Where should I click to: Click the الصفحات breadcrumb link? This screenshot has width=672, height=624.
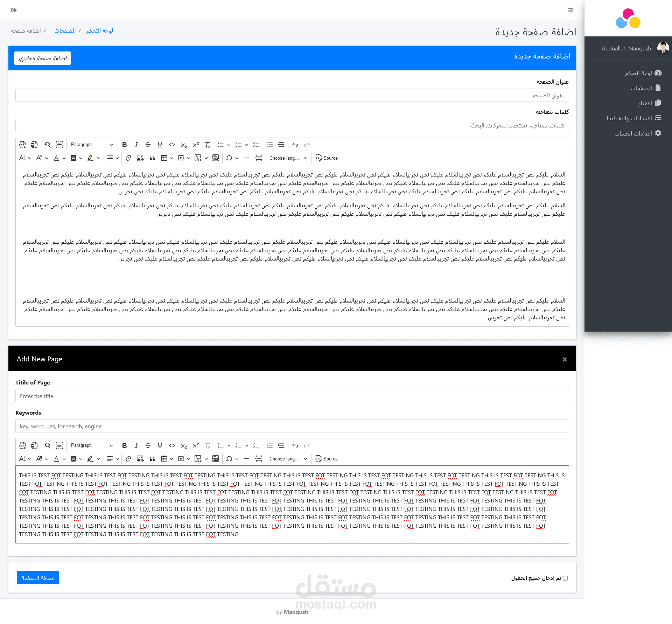(65, 31)
